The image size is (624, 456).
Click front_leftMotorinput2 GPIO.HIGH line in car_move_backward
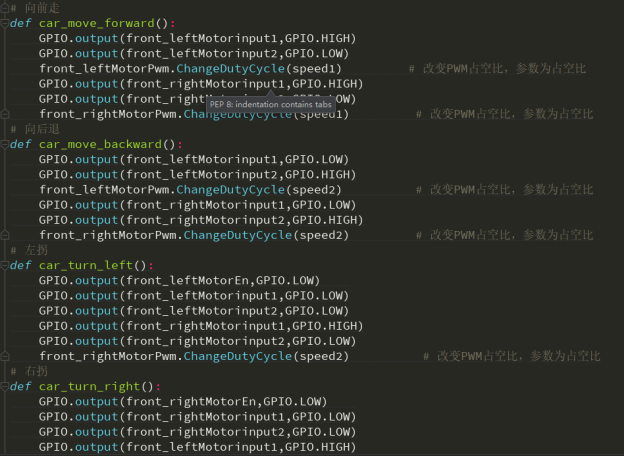(197, 175)
